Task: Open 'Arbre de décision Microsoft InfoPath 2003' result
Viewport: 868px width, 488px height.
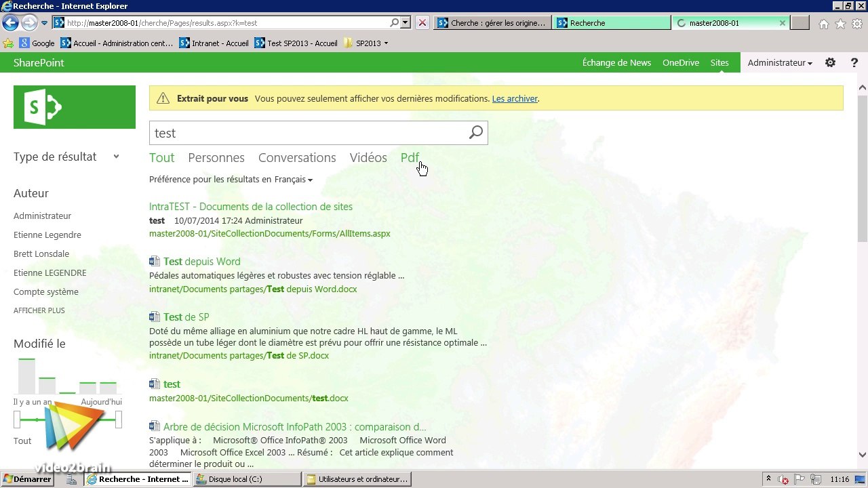Action: coord(295,427)
